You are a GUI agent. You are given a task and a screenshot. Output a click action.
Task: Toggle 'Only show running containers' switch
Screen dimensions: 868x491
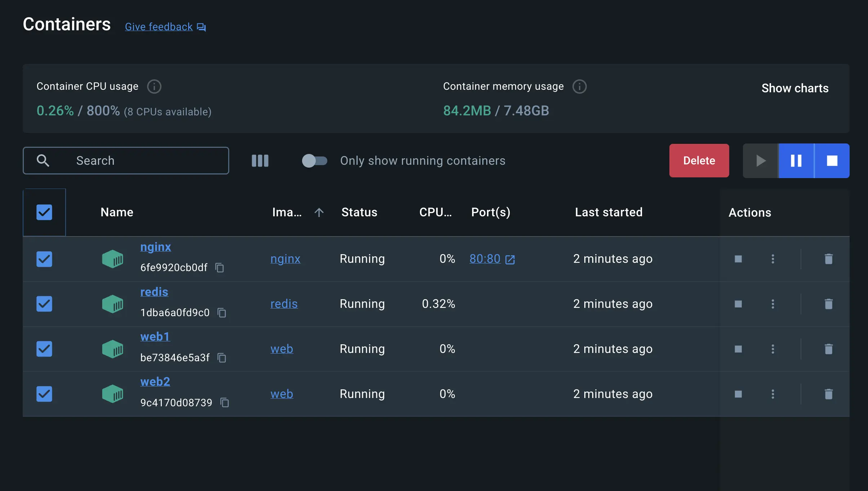[314, 160]
